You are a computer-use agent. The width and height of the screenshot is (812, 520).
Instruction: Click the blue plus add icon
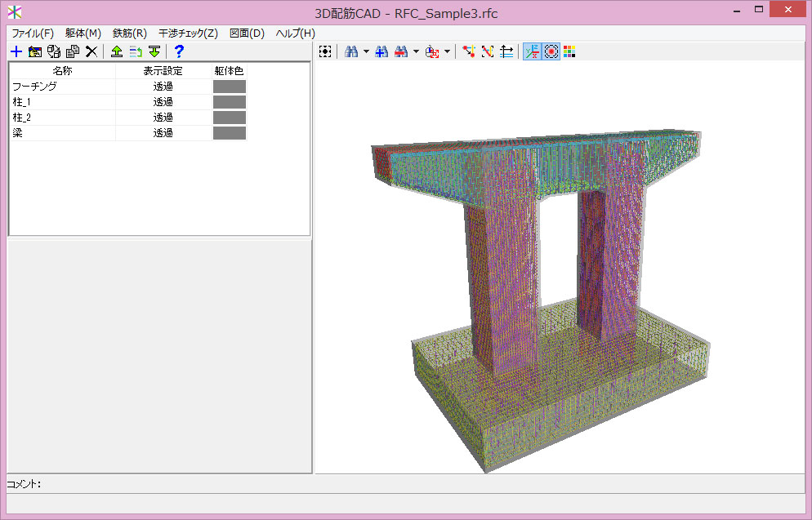click(16, 51)
